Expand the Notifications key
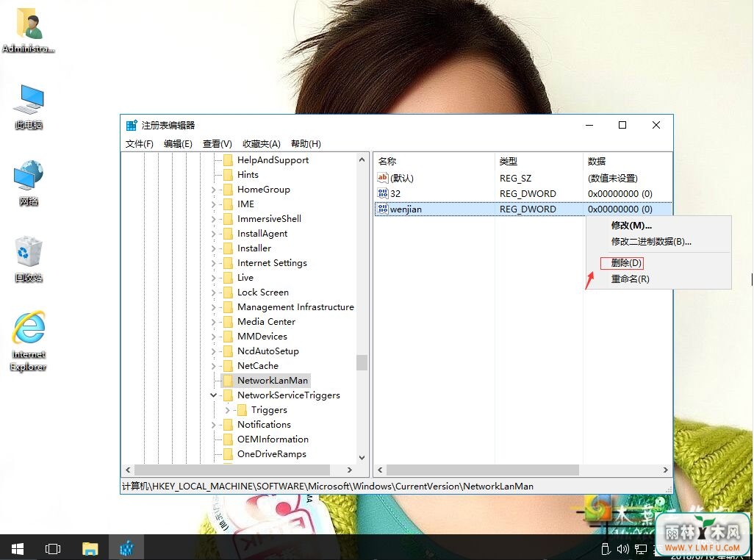754x560 pixels. pos(214,425)
